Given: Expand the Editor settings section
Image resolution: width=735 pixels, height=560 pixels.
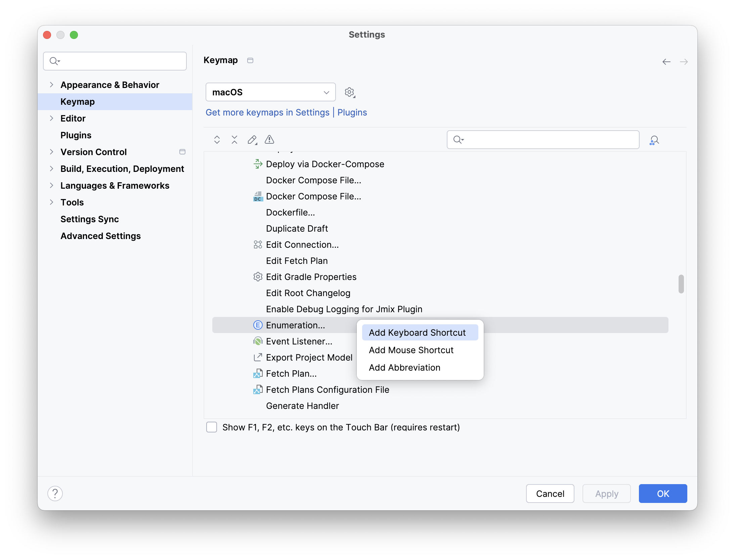Looking at the screenshot, I should 51,118.
